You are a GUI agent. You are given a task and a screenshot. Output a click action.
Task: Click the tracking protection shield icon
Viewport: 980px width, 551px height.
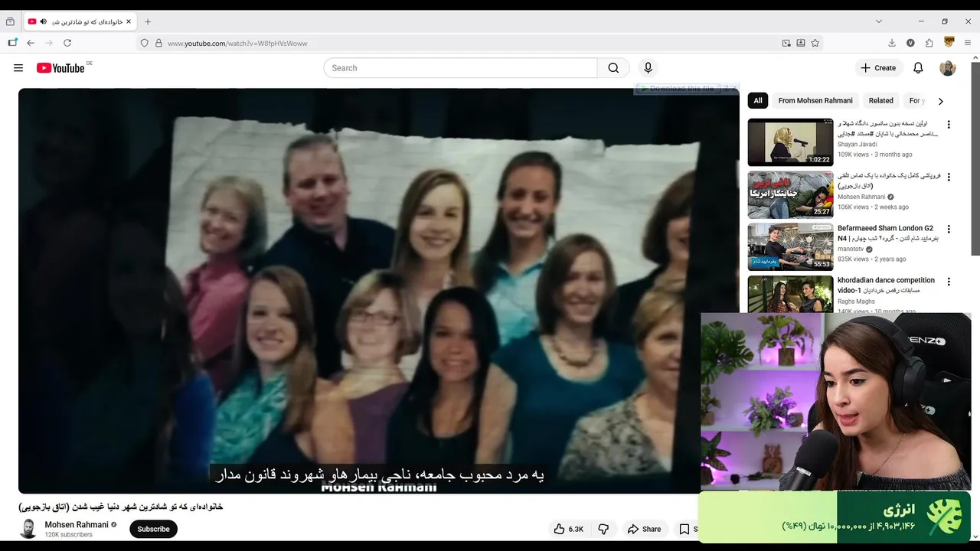point(144,43)
